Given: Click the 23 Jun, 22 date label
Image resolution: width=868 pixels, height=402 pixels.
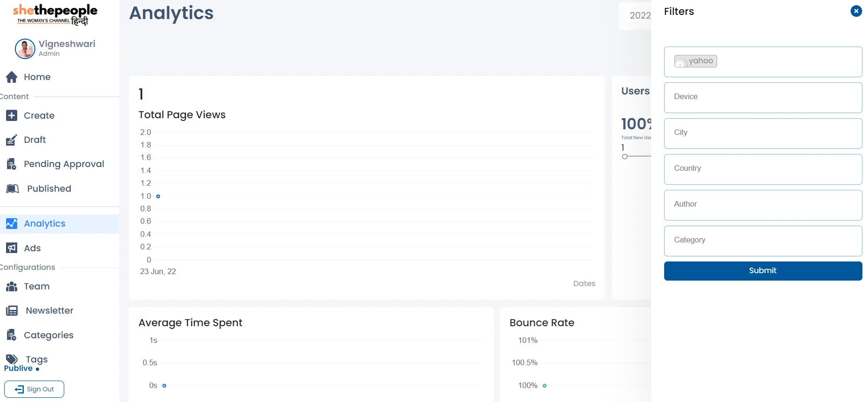Looking at the screenshot, I should click(x=158, y=271).
